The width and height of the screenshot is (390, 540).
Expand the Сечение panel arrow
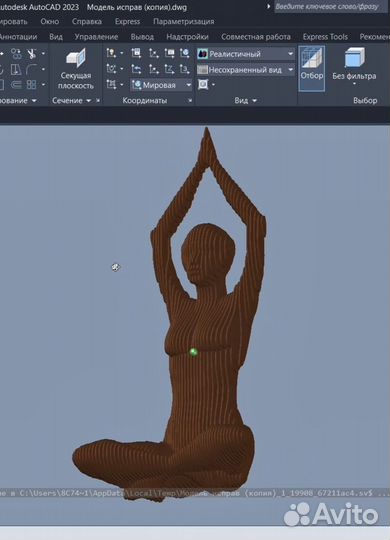[x=89, y=101]
